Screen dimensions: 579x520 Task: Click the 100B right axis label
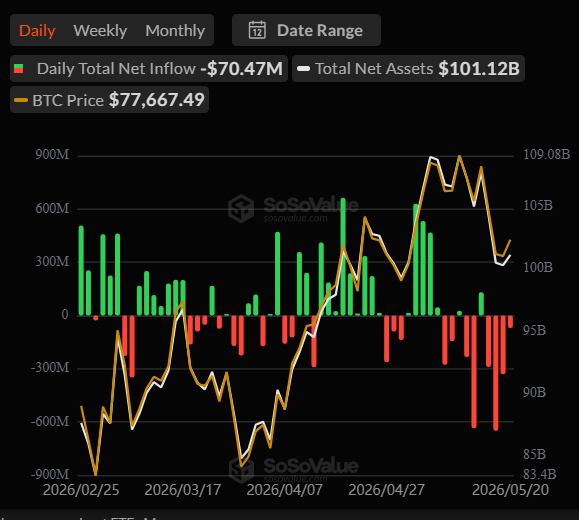coord(538,267)
